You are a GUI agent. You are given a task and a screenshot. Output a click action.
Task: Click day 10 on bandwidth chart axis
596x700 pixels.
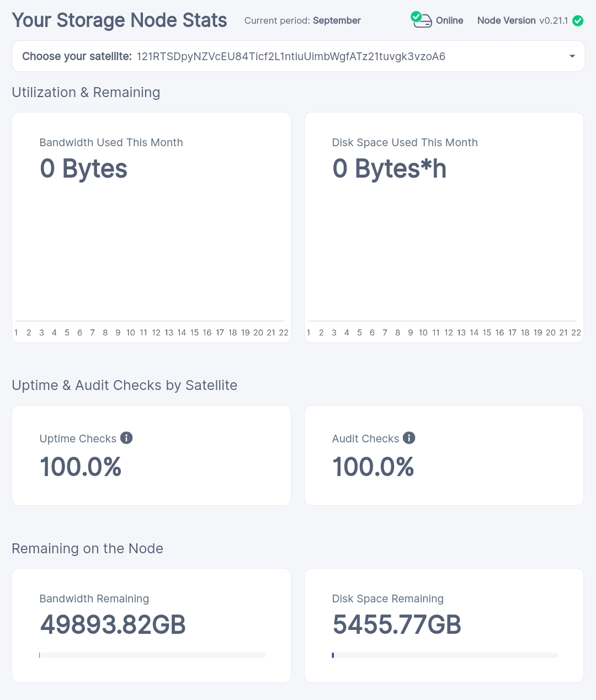coord(131,333)
